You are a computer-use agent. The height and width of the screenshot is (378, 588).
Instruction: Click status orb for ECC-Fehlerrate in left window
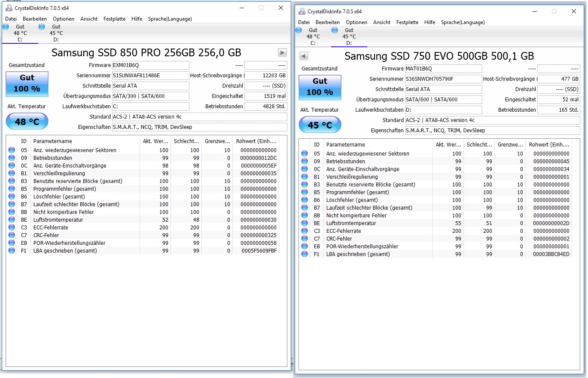coord(12,228)
